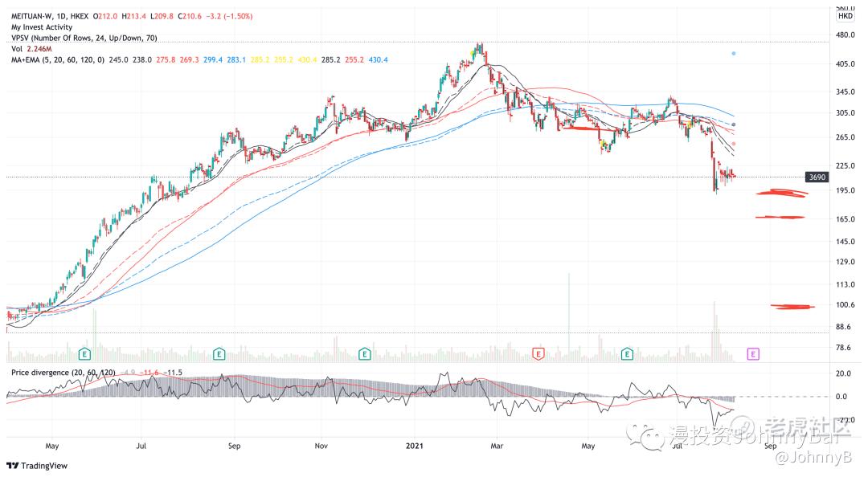Click the 345.0 price axis label
This screenshot has height=477, width=868.
point(845,92)
